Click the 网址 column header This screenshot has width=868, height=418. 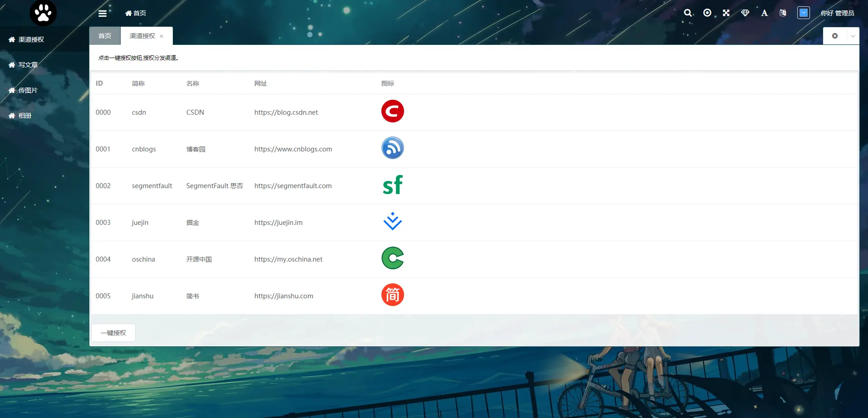pyautogui.click(x=261, y=83)
